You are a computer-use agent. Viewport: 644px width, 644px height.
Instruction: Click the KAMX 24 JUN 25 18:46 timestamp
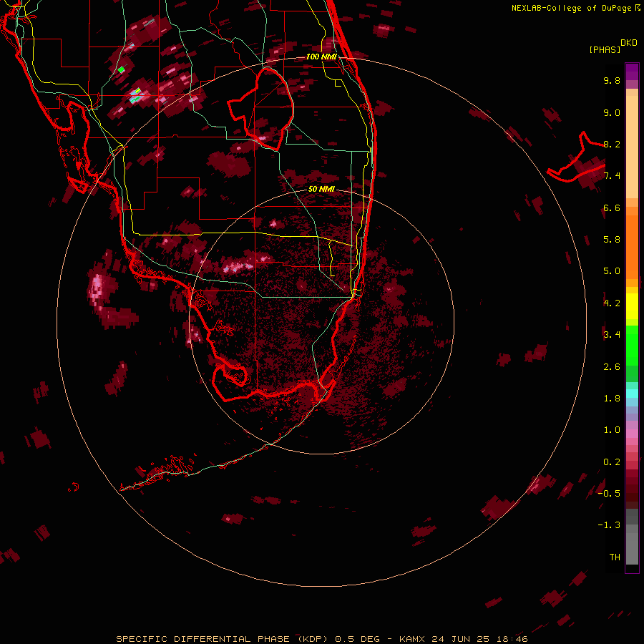pyautogui.click(x=463, y=639)
